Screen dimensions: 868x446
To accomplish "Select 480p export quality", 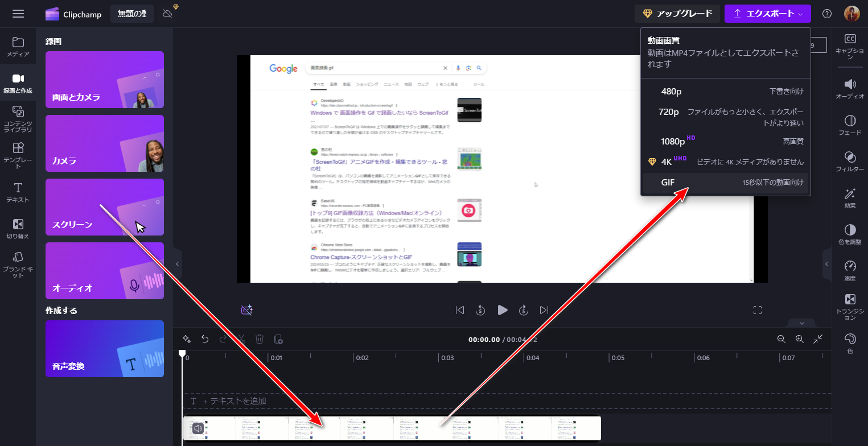I will point(726,91).
